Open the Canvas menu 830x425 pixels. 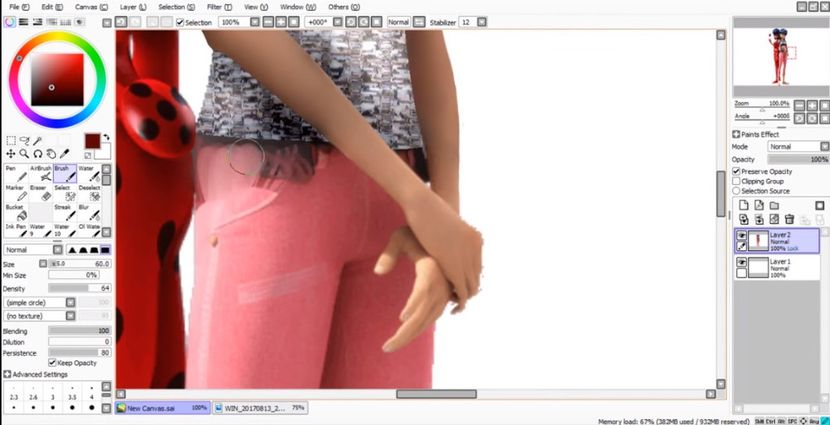pos(91,7)
